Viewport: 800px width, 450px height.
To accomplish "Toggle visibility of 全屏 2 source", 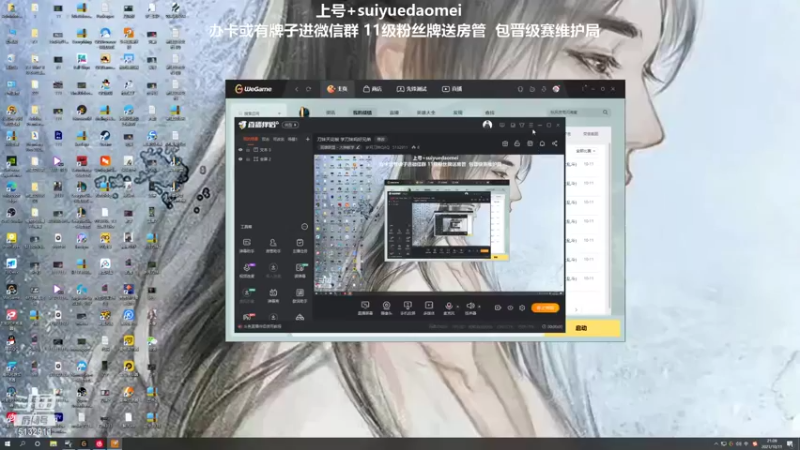I will point(241,159).
